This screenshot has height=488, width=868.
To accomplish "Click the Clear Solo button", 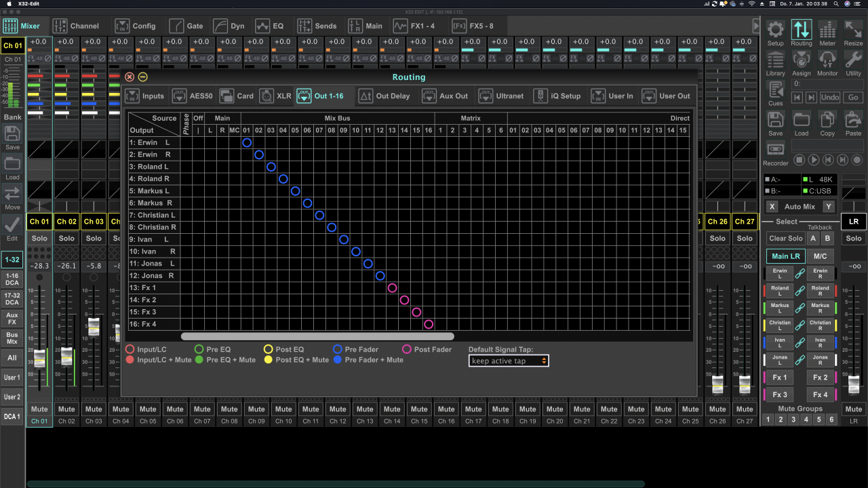I will coord(786,238).
